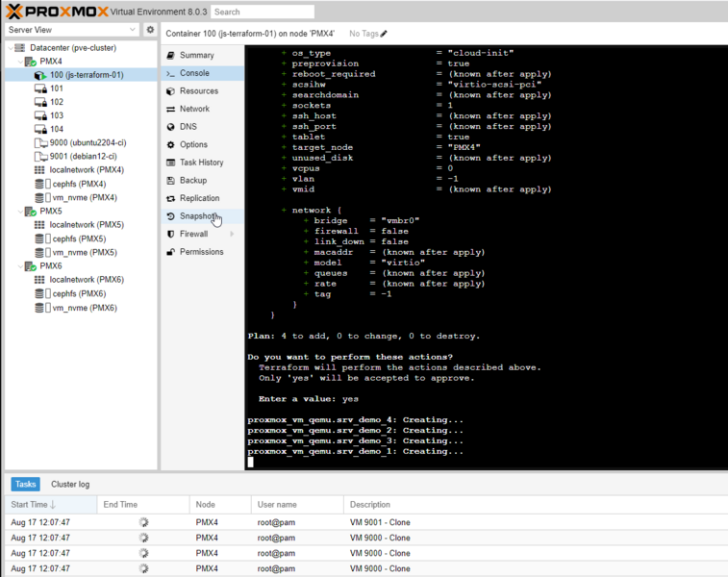Click the Node column header
728x577 pixels.
[220, 505]
